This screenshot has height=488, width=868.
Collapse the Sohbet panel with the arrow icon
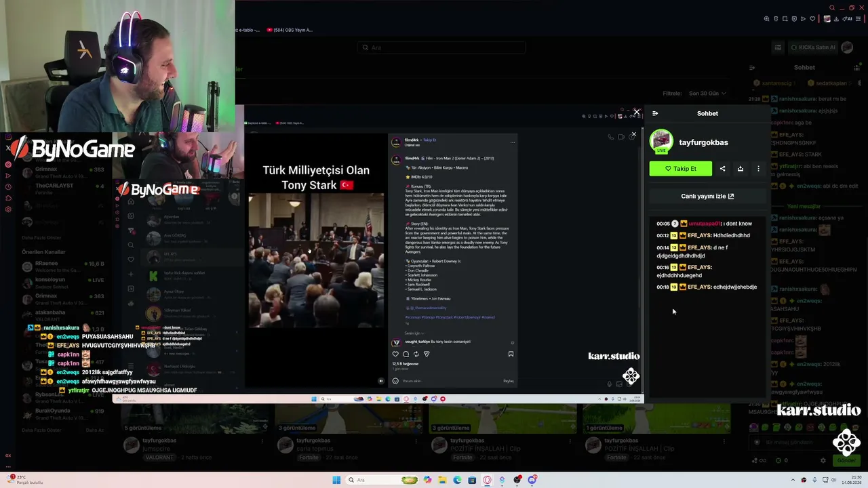pyautogui.click(x=655, y=113)
